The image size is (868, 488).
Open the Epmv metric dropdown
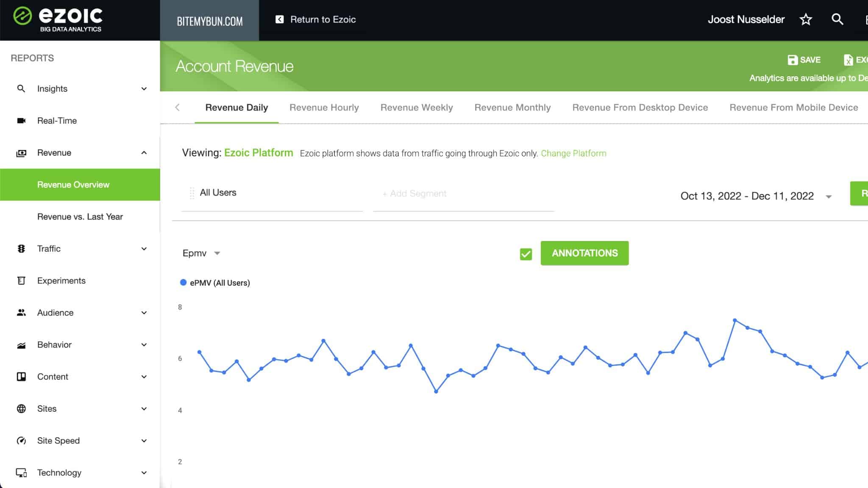click(201, 253)
